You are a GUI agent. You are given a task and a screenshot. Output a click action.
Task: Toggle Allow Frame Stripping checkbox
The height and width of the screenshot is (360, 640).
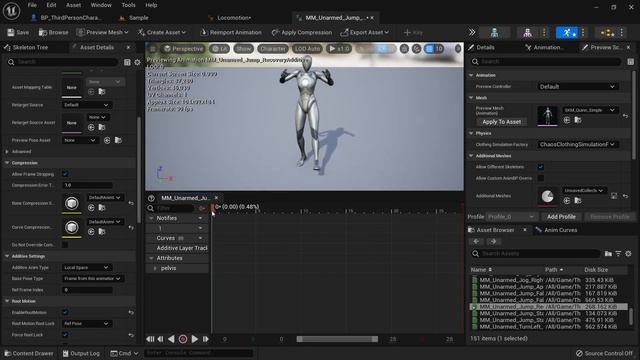click(65, 174)
